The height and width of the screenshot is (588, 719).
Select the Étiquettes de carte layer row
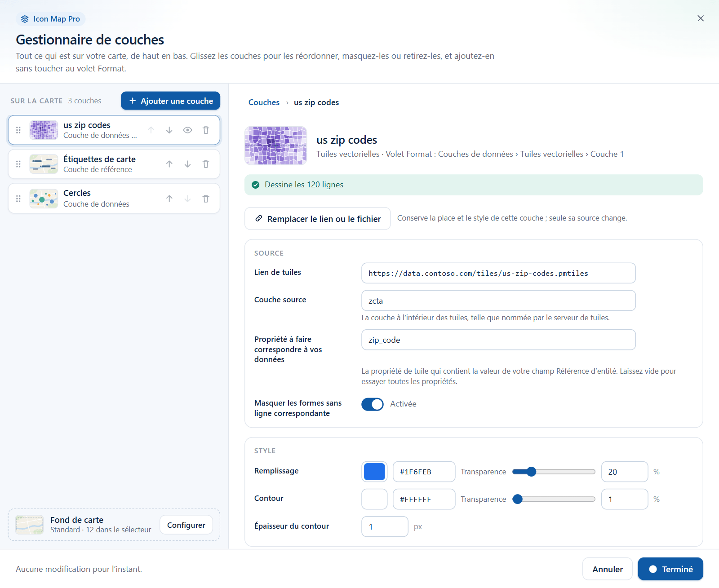click(114, 164)
